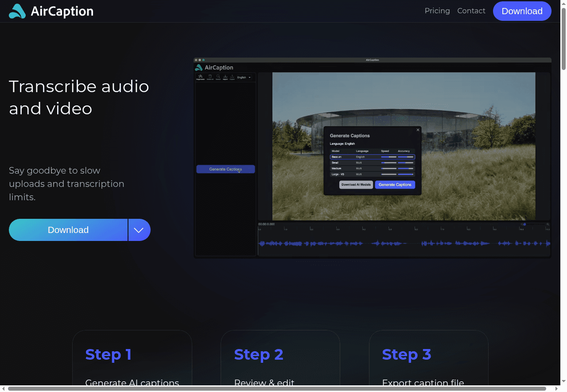567x392 pixels.
Task: Click the Delete all trash icon
Action: click(x=210, y=77)
